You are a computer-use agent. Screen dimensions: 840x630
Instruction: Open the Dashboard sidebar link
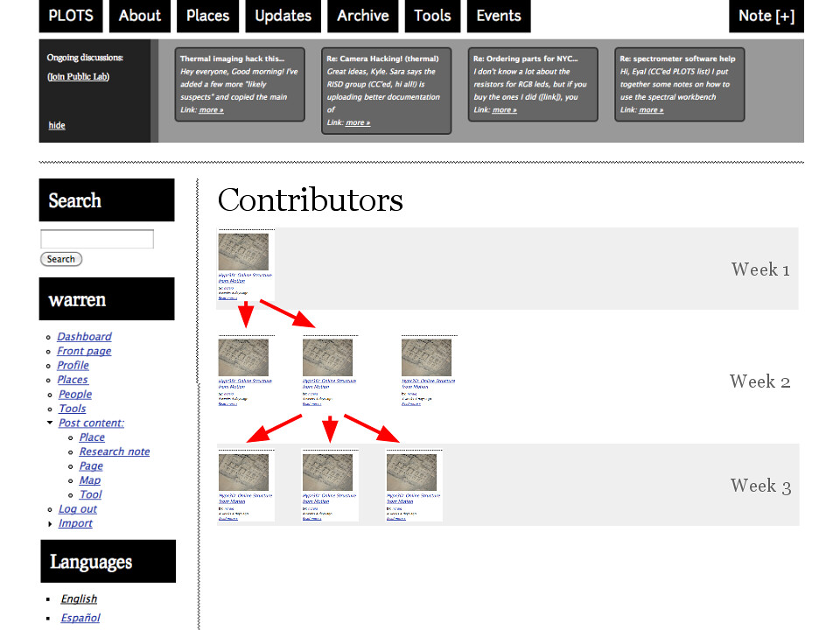[x=85, y=336]
